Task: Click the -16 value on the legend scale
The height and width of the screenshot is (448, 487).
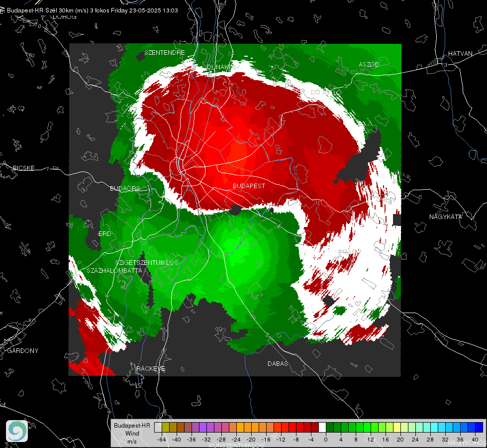Action: (x=266, y=440)
